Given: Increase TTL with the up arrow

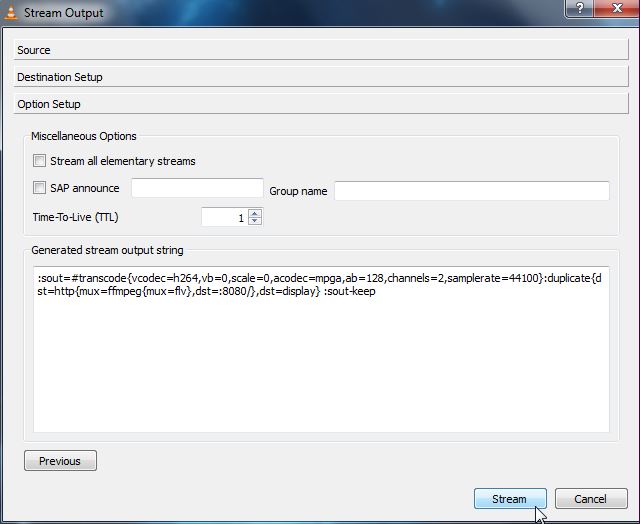Looking at the screenshot, I should pos(255,213).
